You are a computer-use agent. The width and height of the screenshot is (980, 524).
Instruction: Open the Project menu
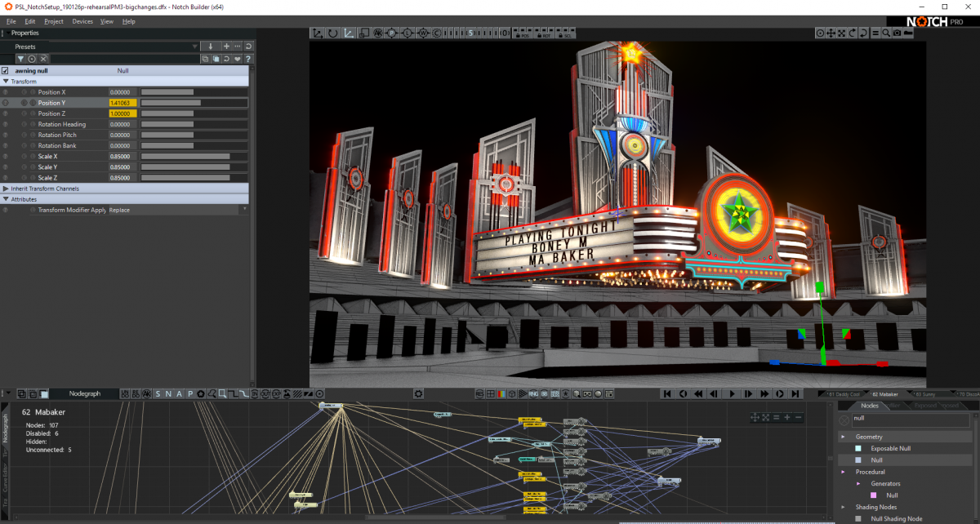54,21
